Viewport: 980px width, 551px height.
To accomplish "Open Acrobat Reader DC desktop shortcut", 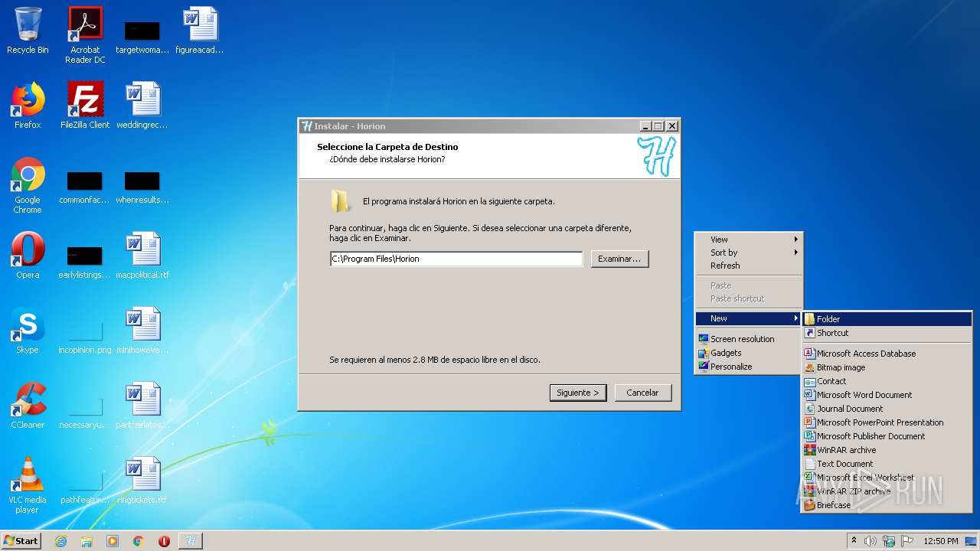I will 85,35.
